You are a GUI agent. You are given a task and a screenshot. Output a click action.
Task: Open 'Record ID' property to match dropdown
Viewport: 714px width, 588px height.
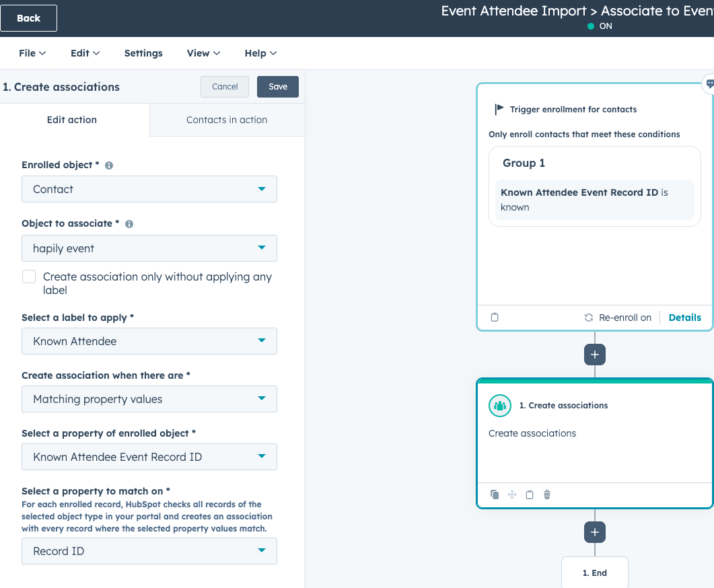coord(149,551)
